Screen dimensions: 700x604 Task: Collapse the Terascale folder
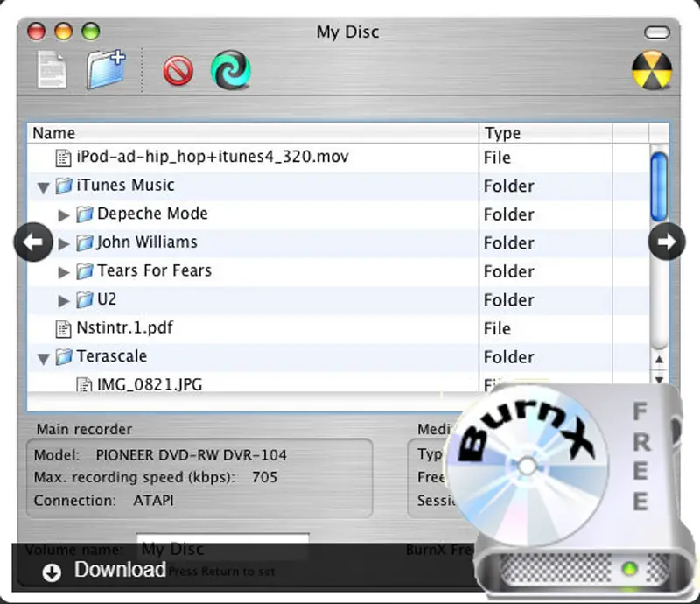pyautogui.click(x=43, y=359)
